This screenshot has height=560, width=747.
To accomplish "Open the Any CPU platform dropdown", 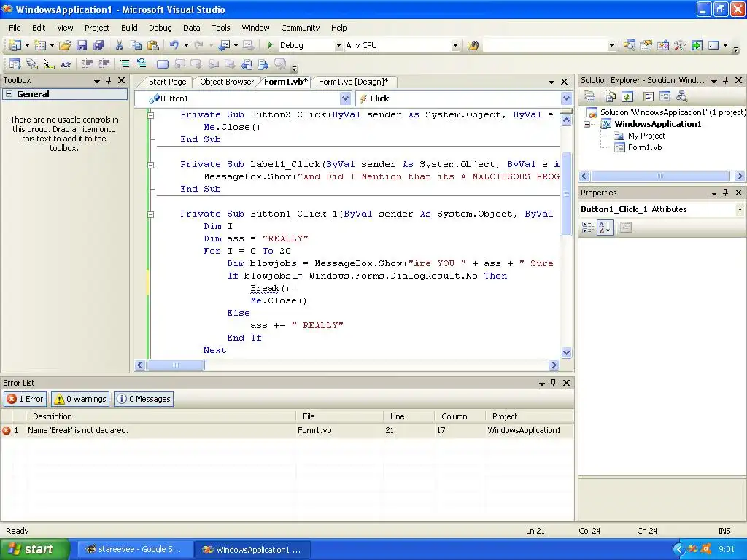I will tap(455, 46).
